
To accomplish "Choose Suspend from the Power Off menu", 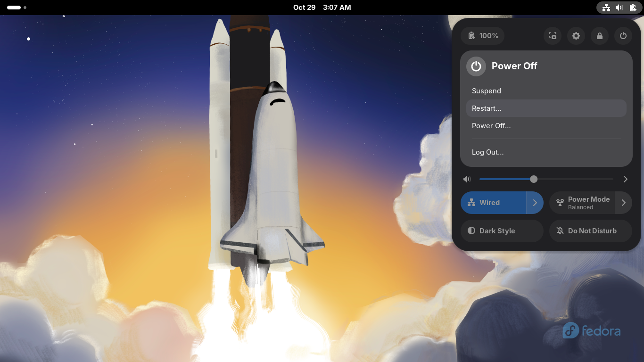I will pyautogui.click(x=546, y=91).
